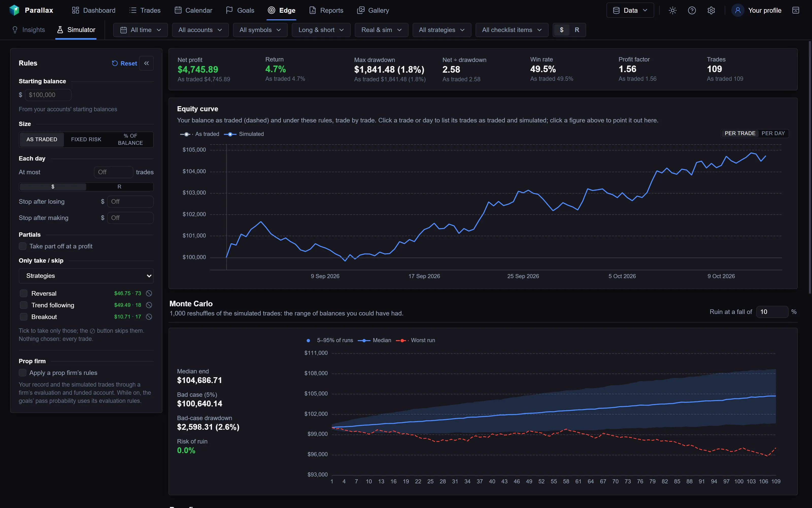Expand the All symbols filter

click(260, 30)
